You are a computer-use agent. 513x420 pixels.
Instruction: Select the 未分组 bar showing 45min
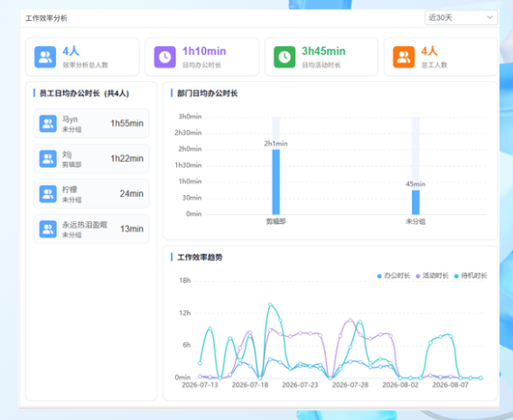(x=415, y=202)
